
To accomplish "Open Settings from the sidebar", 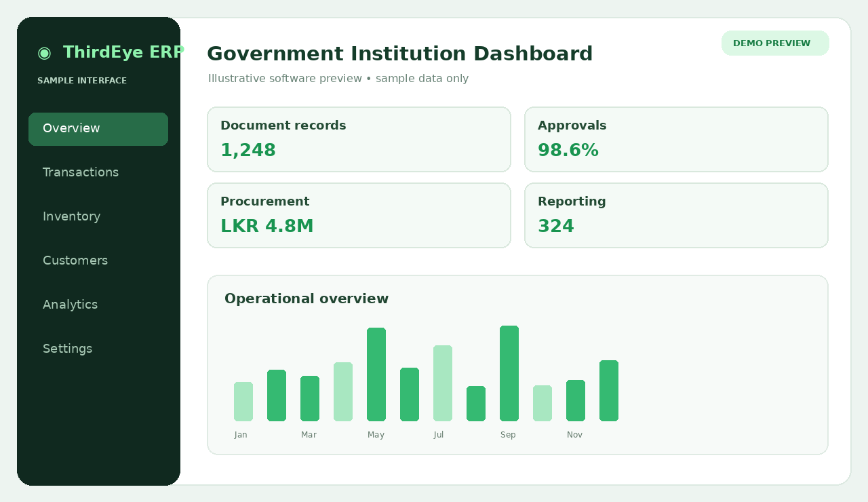I will (x=67, y=349).
